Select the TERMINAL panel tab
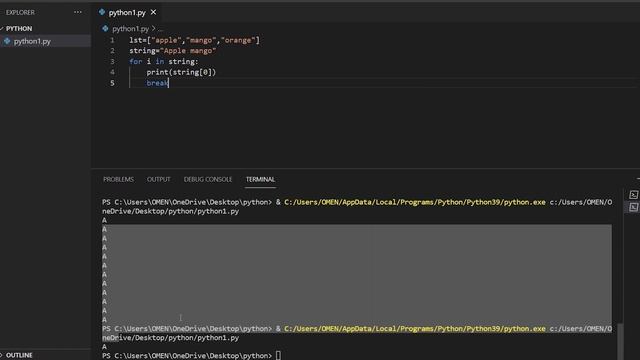 point(260,179)
